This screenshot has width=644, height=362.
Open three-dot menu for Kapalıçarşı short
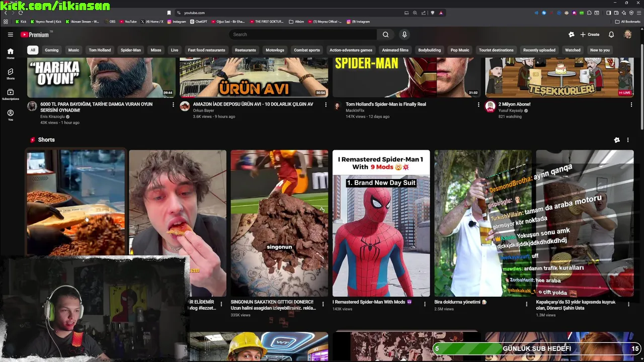(628, 304)
